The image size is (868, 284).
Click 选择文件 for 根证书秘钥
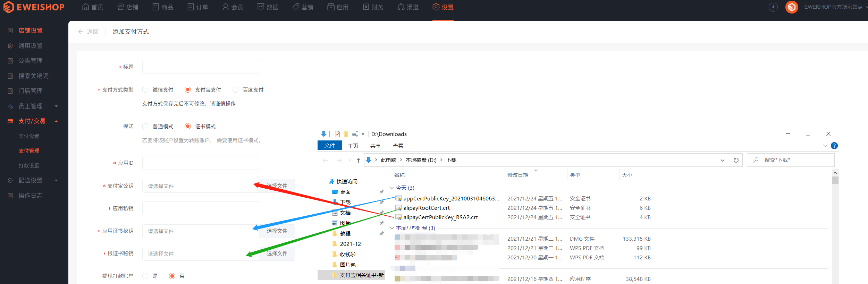pyautogui.click(x=277, y=253)
